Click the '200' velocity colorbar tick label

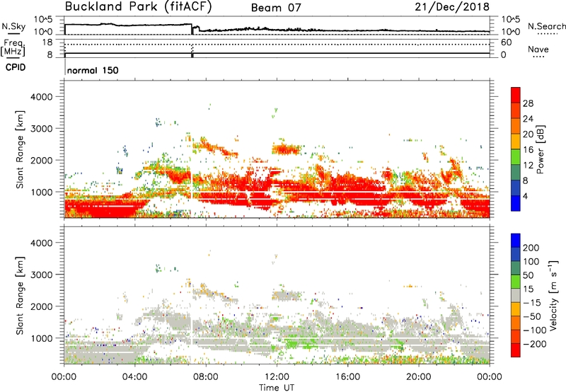[x=531, y=248]
